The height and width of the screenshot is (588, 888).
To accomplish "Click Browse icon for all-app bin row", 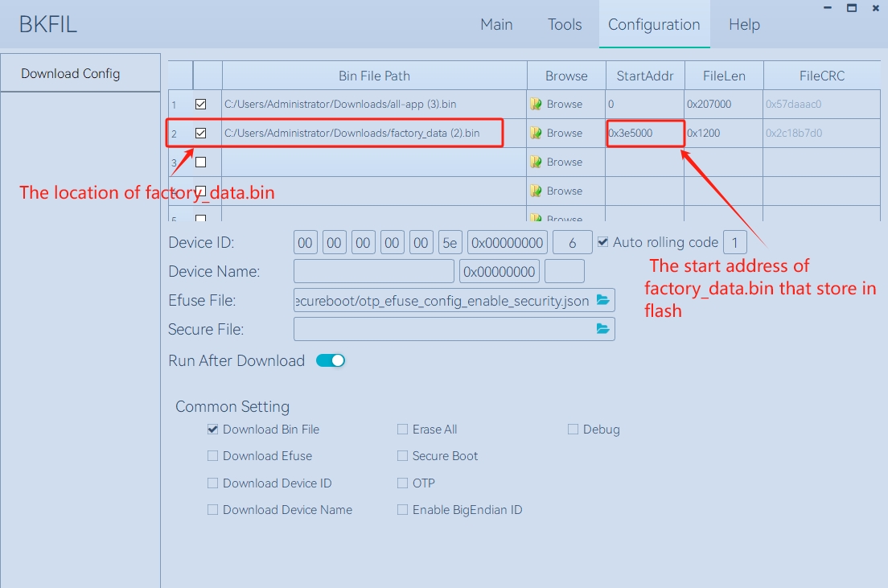I will [x=536, y=104].
